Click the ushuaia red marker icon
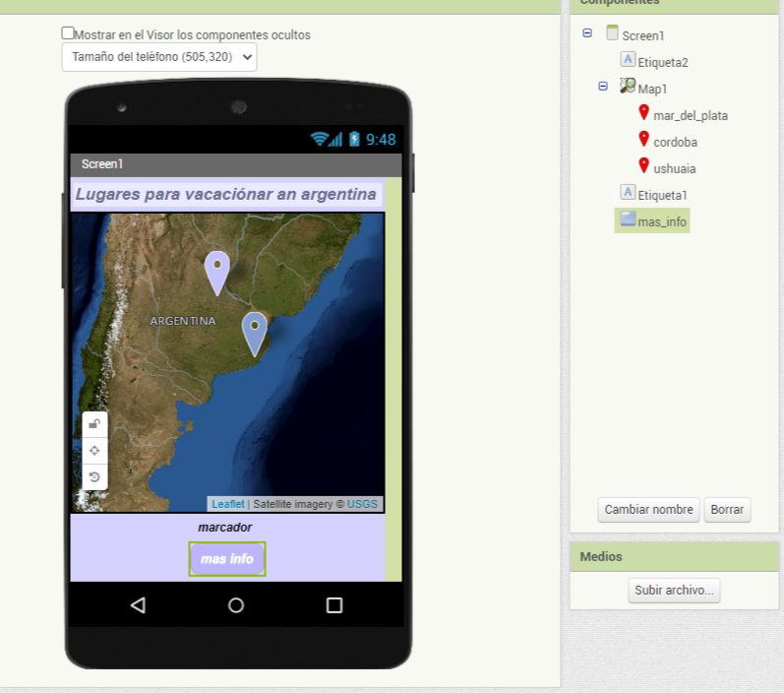Viewport: 784px width, 693px height. coord(644,165)
